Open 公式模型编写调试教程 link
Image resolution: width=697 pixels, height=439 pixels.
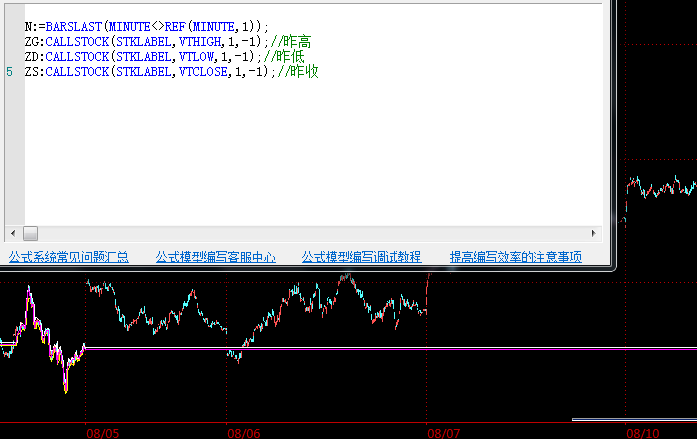(x=361, y=257)
